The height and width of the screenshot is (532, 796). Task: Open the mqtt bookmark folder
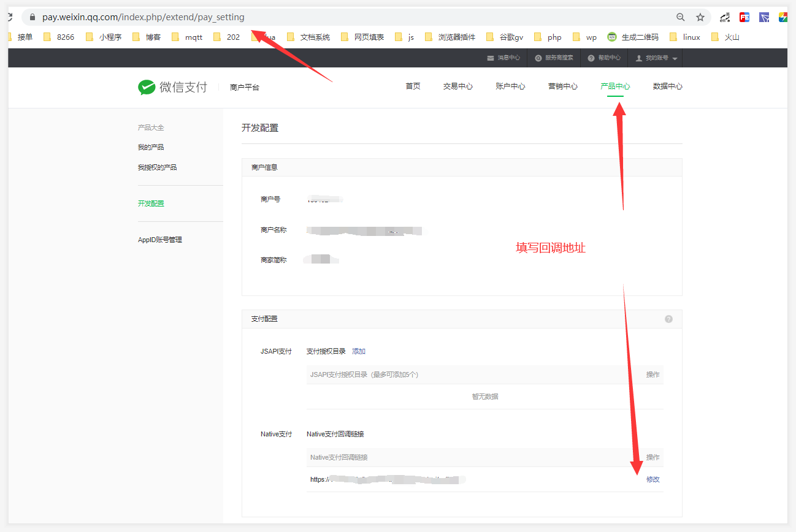(187, 37)
